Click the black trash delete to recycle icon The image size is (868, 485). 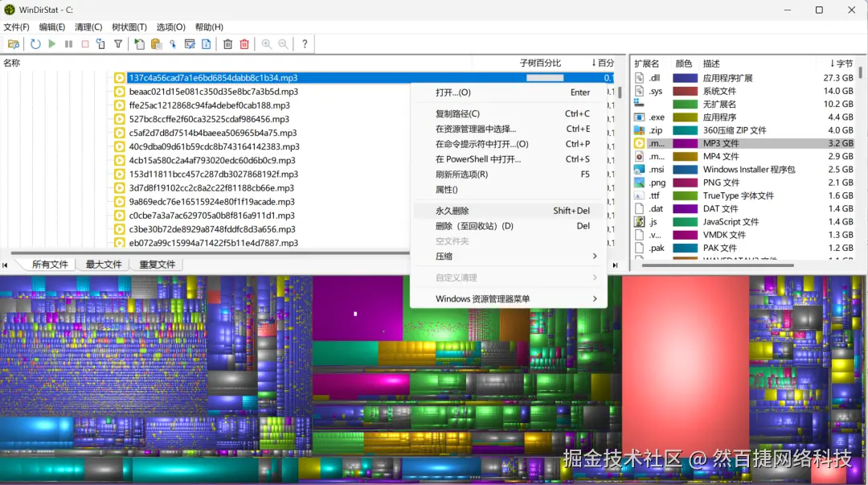point(227,43)
